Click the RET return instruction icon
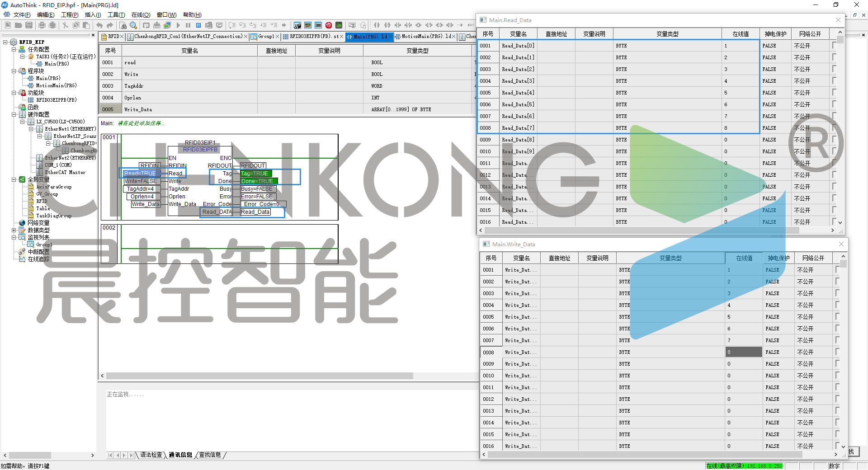This screenshot has width=868, height=470. coord(471,25)
